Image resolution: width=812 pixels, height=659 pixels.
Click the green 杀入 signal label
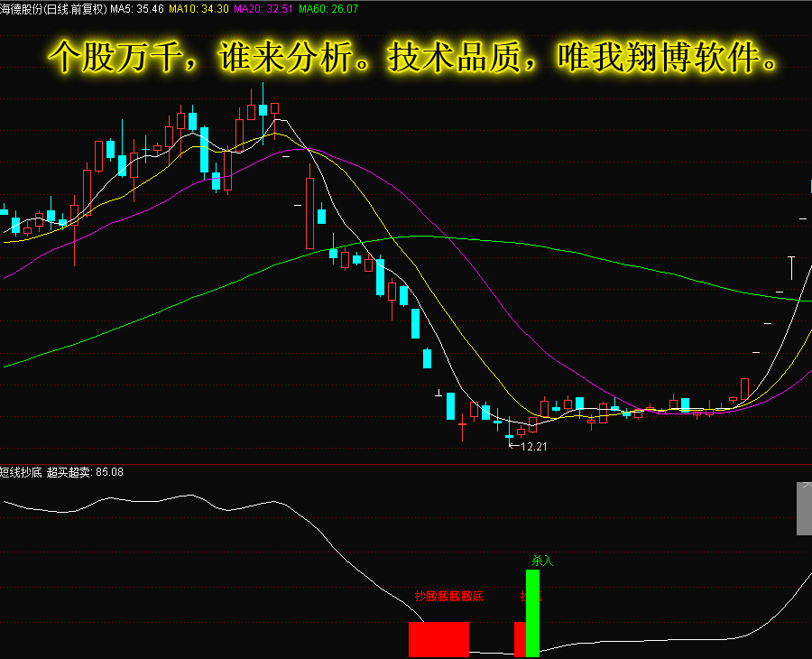[x=542, y=561]
